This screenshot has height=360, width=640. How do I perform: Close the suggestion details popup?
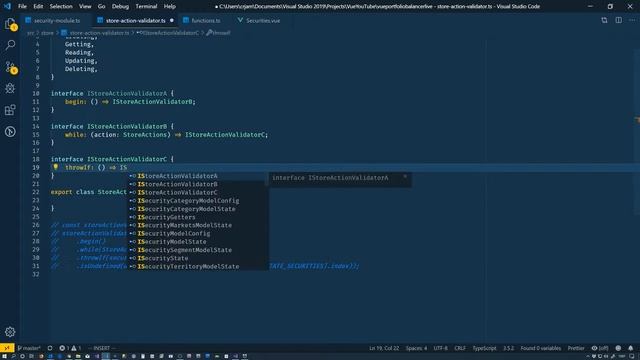tap(405, 177)
